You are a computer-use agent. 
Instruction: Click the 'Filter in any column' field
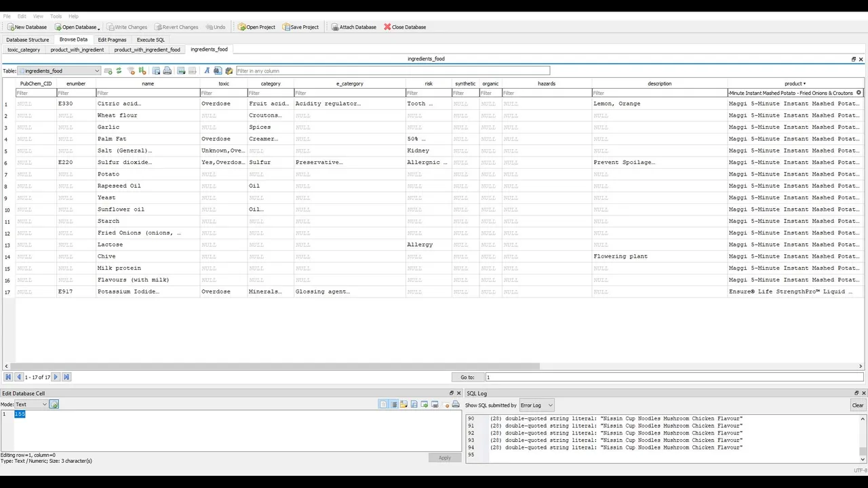pyautogui.click(x=393, y=70)
